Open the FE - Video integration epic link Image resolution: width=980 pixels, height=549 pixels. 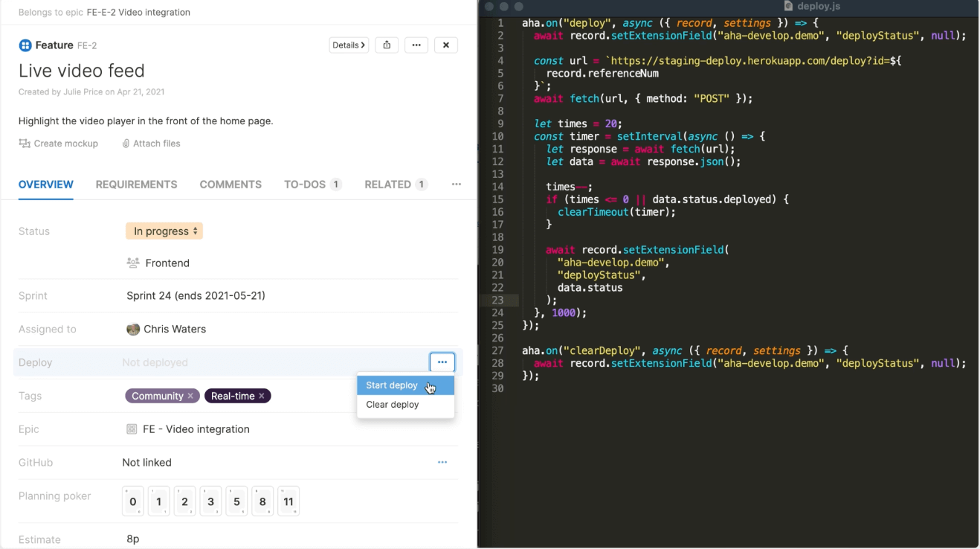(x=196, y=429)
